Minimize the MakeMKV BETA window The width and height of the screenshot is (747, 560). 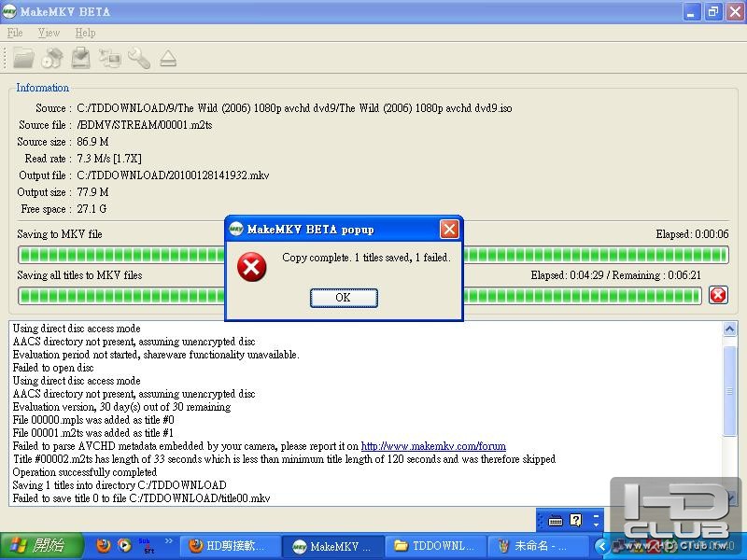(691, 12)
